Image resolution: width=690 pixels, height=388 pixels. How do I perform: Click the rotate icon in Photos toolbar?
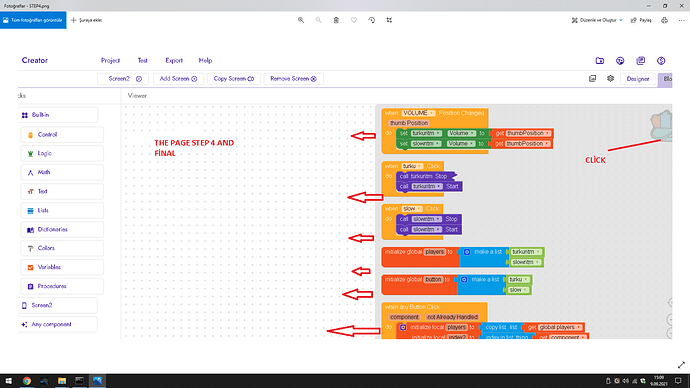[x=371, y=20]
